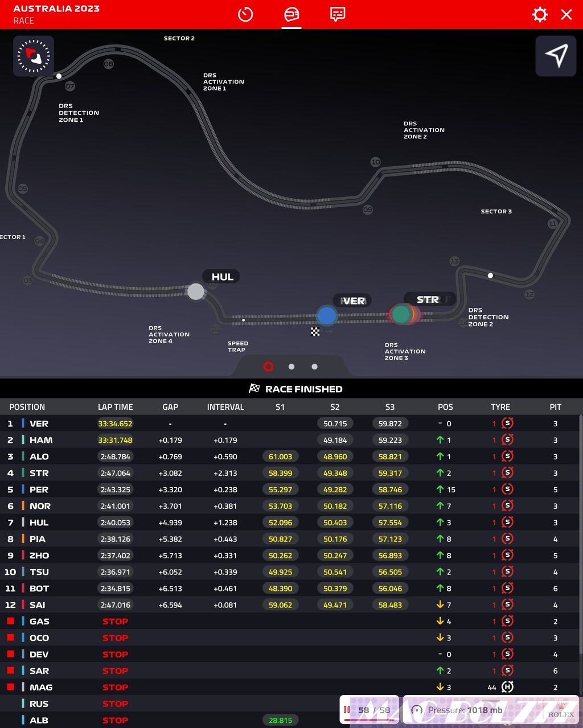Select the HUL driver marker on track
This screenshot has height=728, width=583.
click(196, 291)
